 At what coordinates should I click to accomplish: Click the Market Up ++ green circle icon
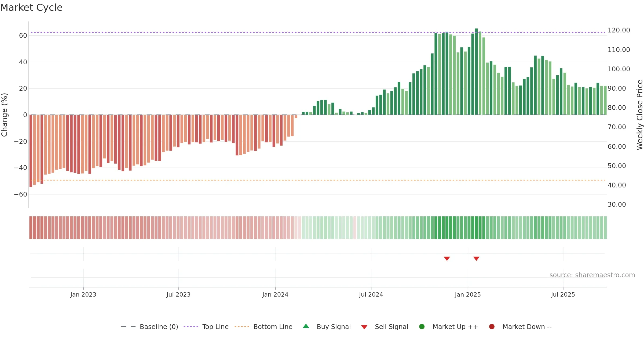tap(422, 327)
